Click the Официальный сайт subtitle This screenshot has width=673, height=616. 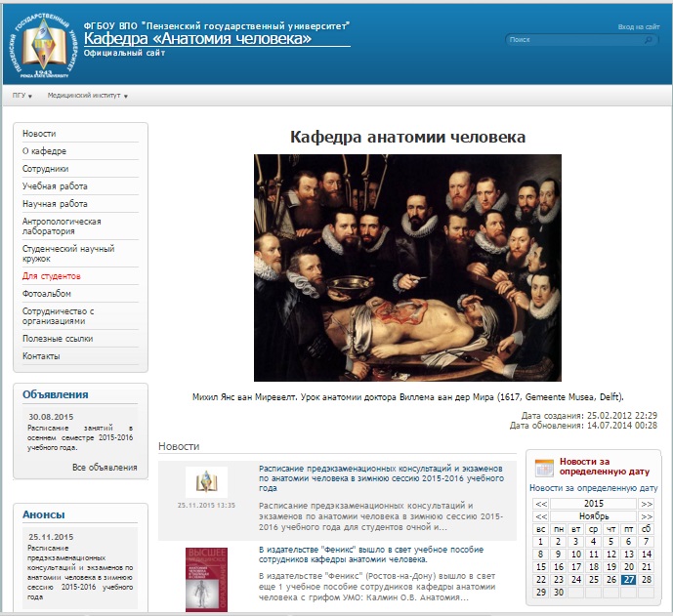[x=124, y=53]
